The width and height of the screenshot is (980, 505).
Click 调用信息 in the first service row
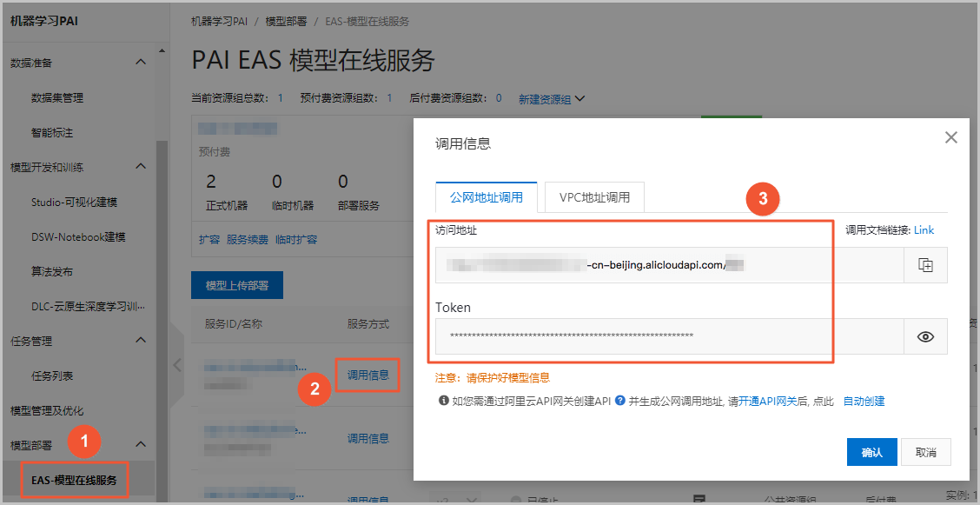(368, 375)
